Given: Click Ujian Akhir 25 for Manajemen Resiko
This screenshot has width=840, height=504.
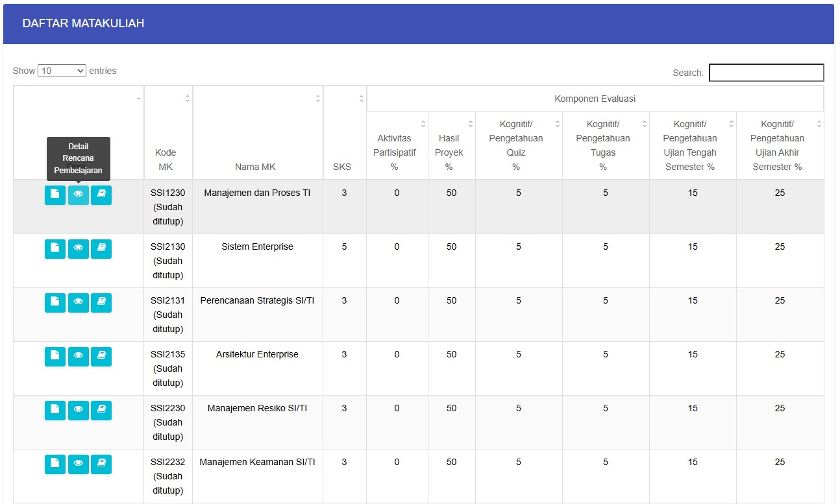Looking at the screenshot, I should (x=780, y=408).
